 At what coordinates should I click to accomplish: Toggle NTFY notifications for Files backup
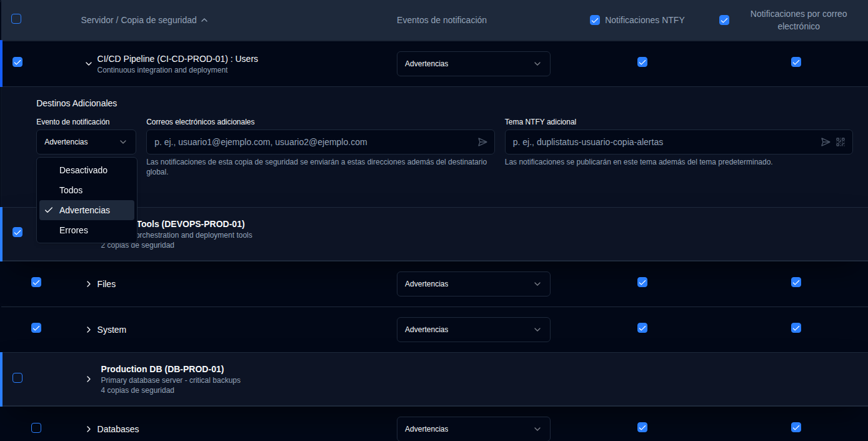(x=642, y=282)
